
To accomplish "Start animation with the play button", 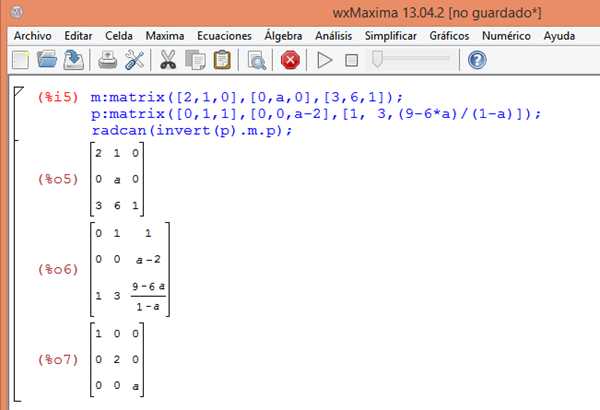I will point(324,60).
